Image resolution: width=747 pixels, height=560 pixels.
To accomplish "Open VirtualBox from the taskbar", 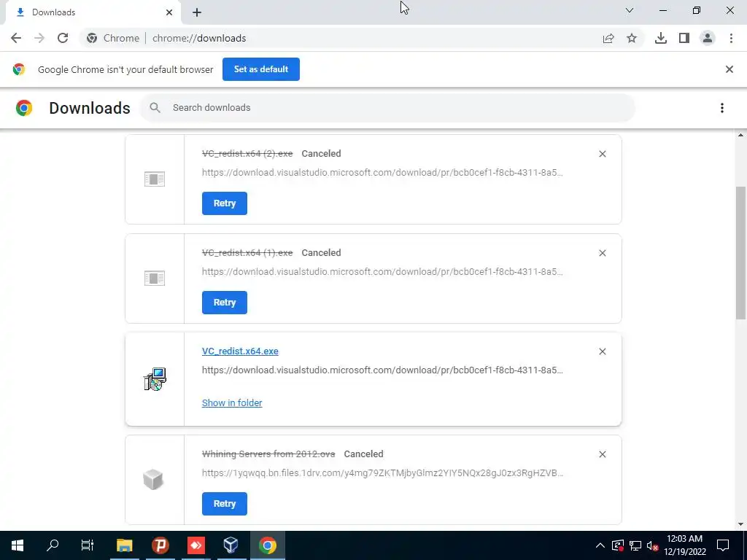I will (231, 545).
